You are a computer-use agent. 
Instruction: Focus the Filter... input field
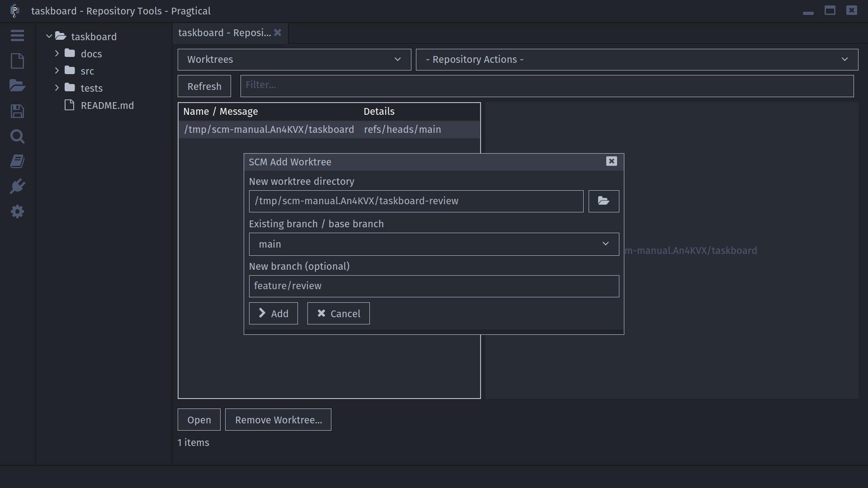click(x=547, y=86)
